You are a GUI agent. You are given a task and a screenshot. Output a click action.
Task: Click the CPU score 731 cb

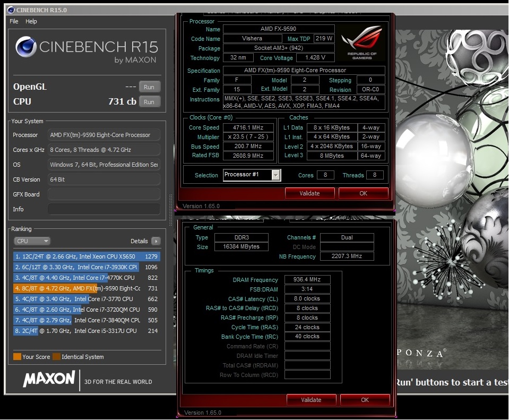tap(122, 101)
